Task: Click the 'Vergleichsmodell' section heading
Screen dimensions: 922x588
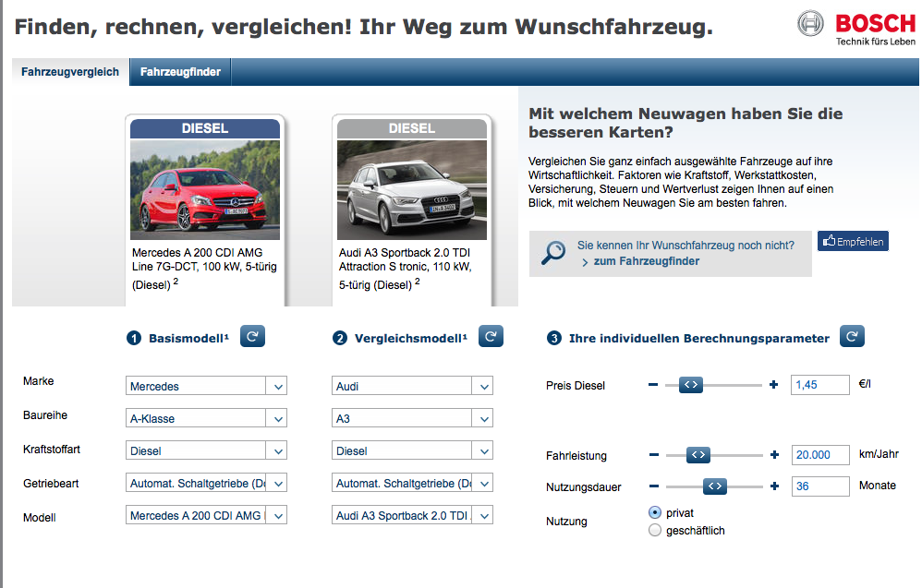Action: pos(410,339)
